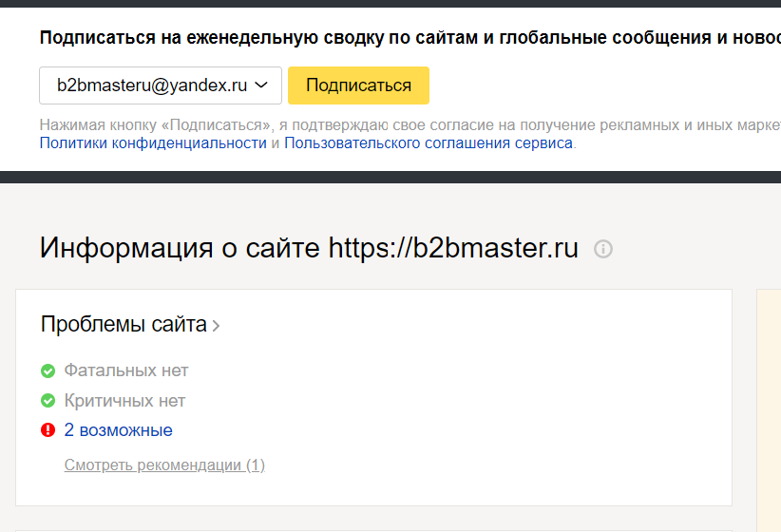
Task: Click the green check next to Фатальных нет
Action: point(48,370)
